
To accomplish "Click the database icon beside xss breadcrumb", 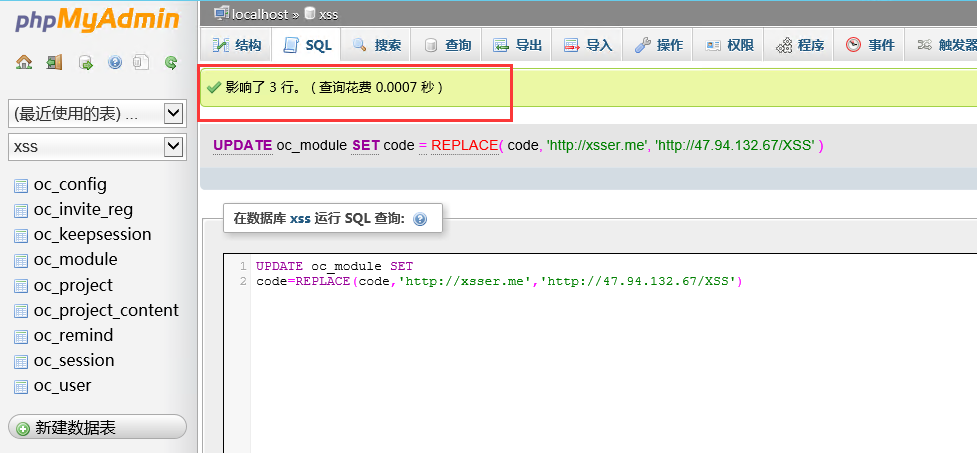I will click(310, 13).
